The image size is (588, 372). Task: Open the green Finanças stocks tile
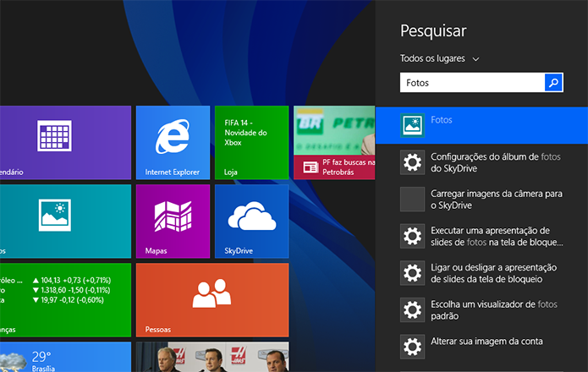tap(66, 299)
